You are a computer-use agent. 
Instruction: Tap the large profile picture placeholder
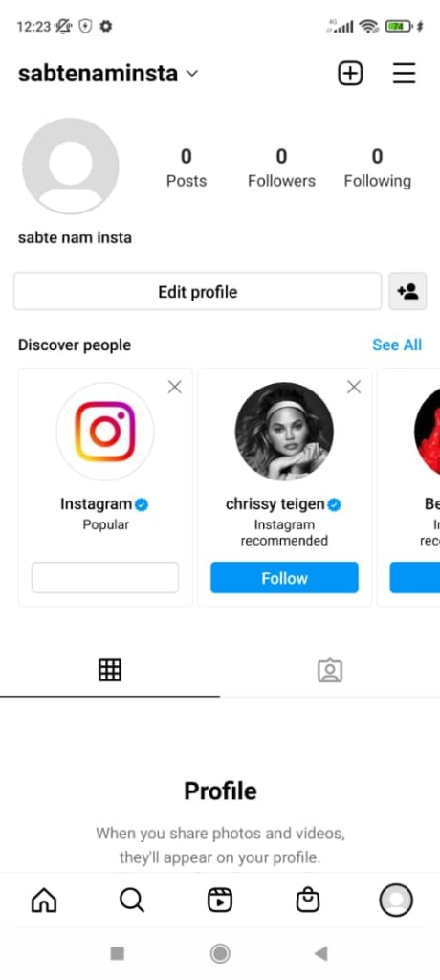(x=71, y=167)
